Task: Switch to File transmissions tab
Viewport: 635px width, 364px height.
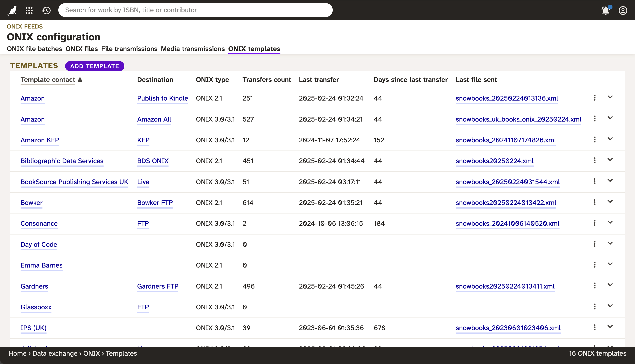Action: [129, 49]
